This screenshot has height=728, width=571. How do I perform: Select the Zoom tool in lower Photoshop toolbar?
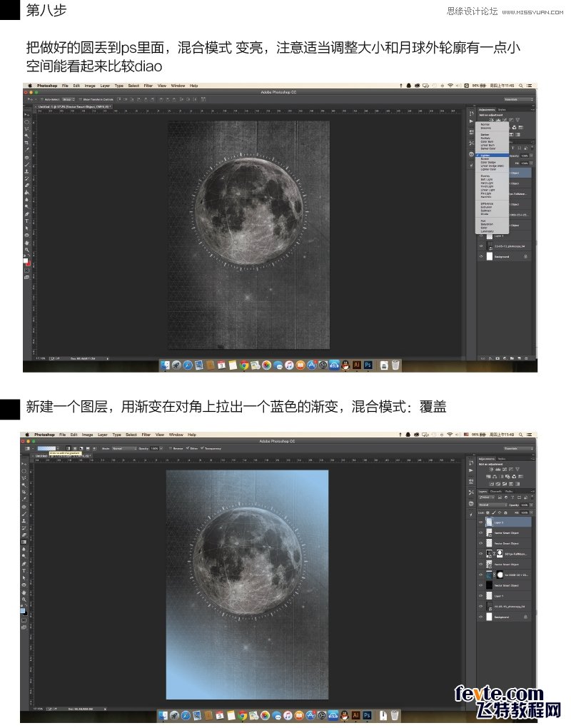(24, 600)
